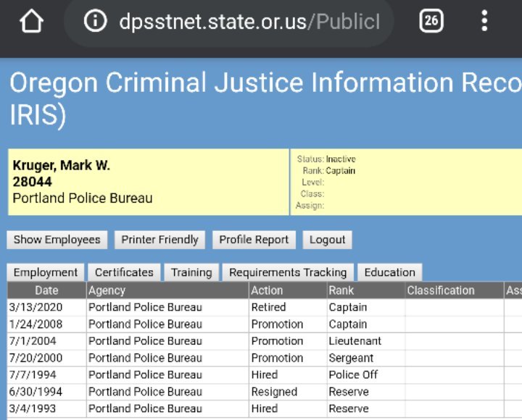Tap the browser home icon
This screenshot has width=522, height=420.
(x=32, y=21)
